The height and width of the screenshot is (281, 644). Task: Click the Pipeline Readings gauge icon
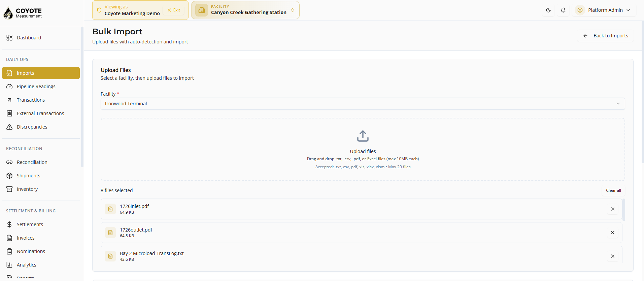coord(9,86)
